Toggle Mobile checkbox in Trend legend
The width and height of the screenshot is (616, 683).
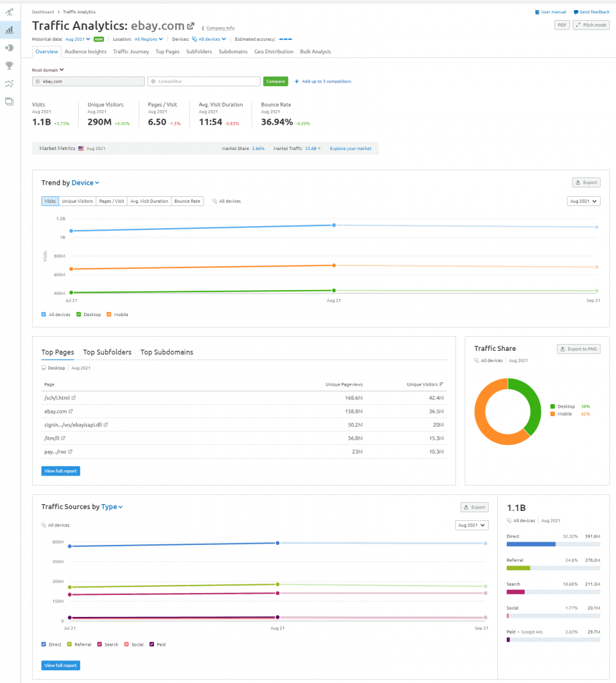109,315
